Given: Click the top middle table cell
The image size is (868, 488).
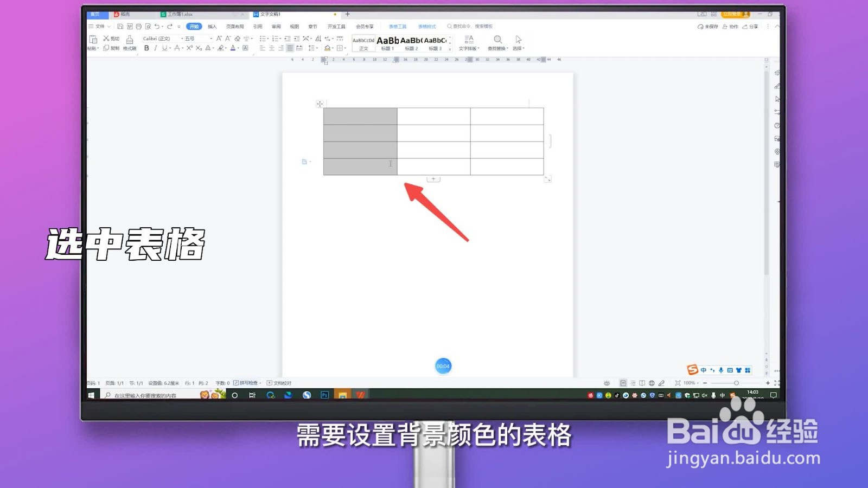Looking at the screenshot, I should click(x=433, y=116).
